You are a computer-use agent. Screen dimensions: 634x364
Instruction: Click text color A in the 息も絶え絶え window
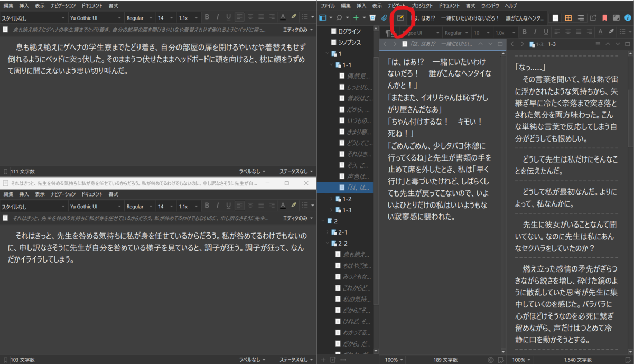pyautogui.click(x=283, y=18)
